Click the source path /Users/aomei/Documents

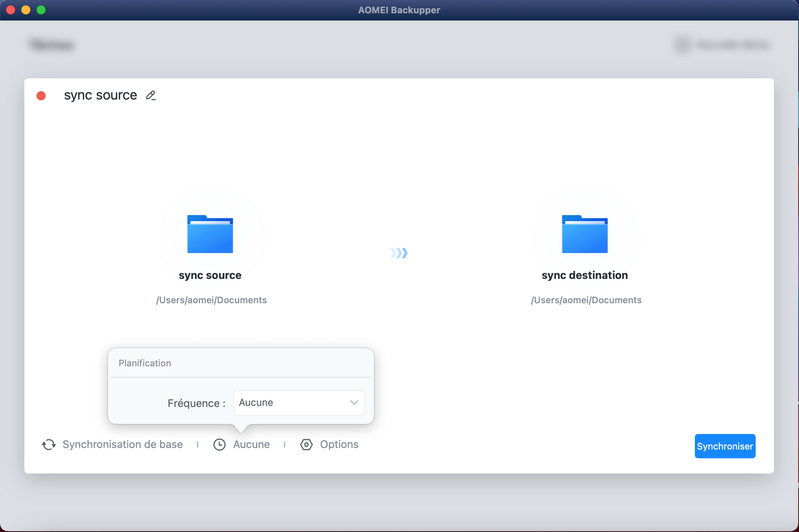(x=211, y=300)
